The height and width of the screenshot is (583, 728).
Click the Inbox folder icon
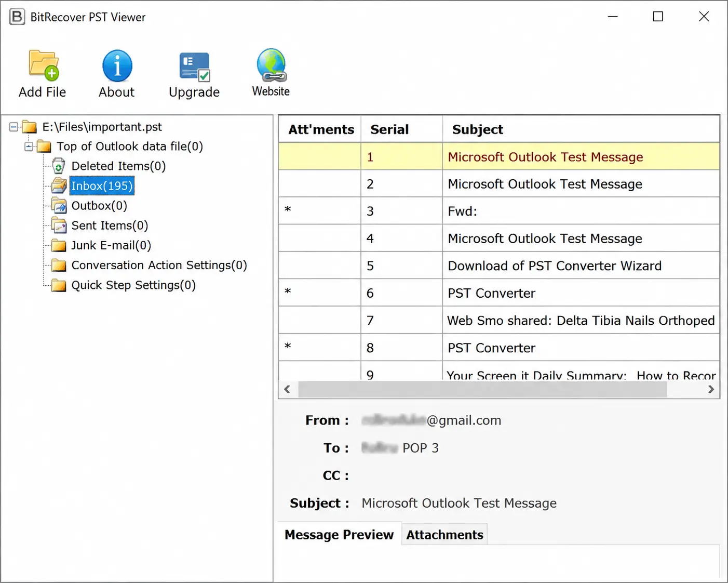point(59,186)
